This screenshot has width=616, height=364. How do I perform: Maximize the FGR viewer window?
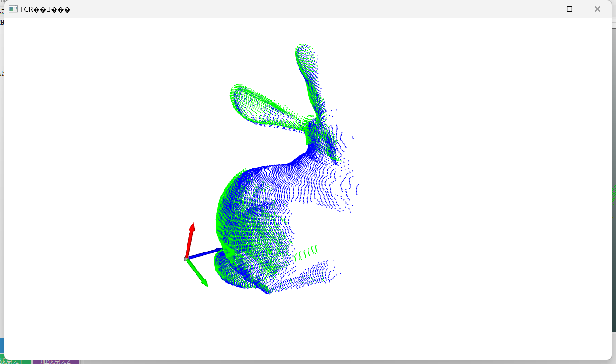coord(569,9)
